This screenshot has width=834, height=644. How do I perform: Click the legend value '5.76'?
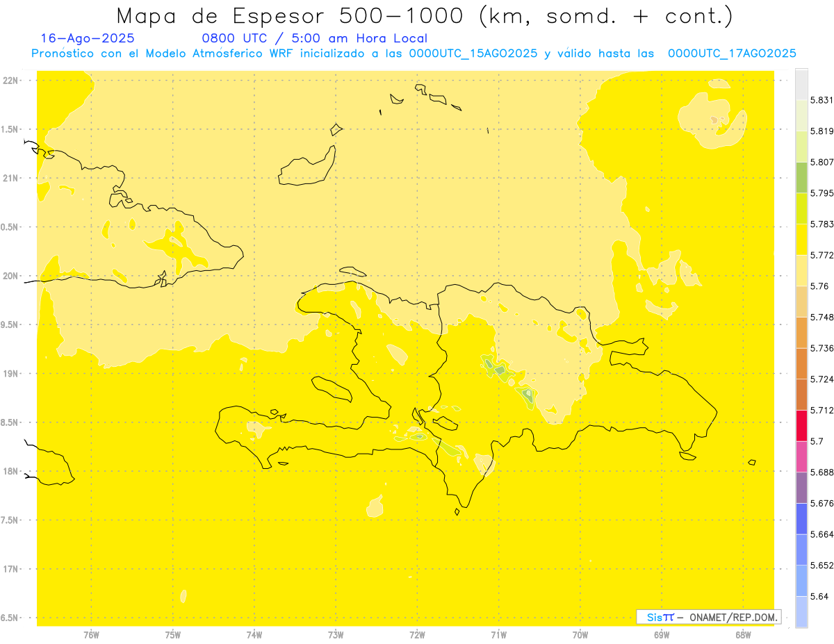819,286
